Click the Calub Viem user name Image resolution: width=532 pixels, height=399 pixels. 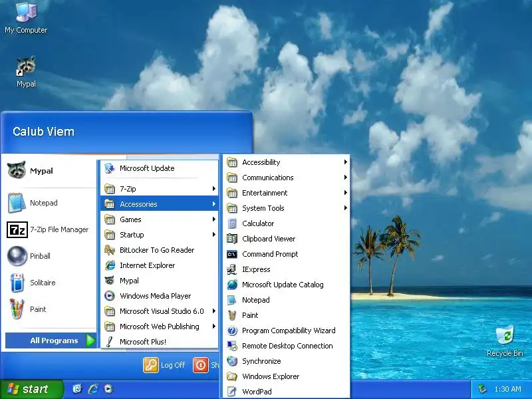(43, 132)
